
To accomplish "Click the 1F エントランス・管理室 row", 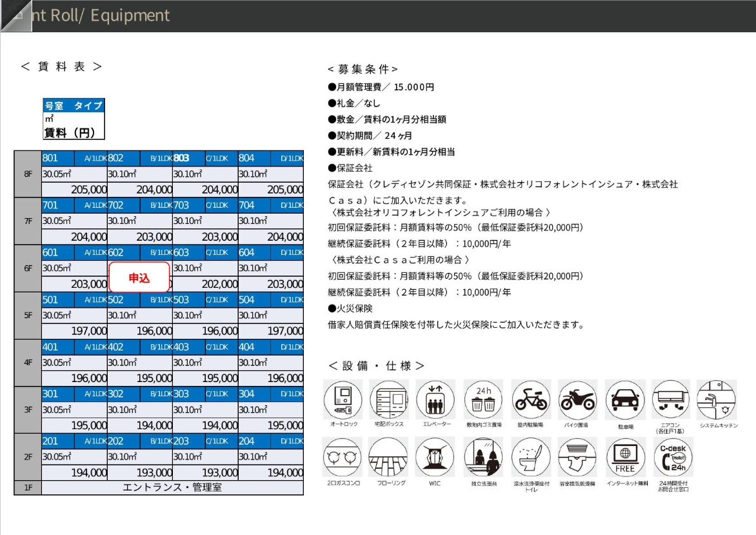I will [x=172, y=487].
